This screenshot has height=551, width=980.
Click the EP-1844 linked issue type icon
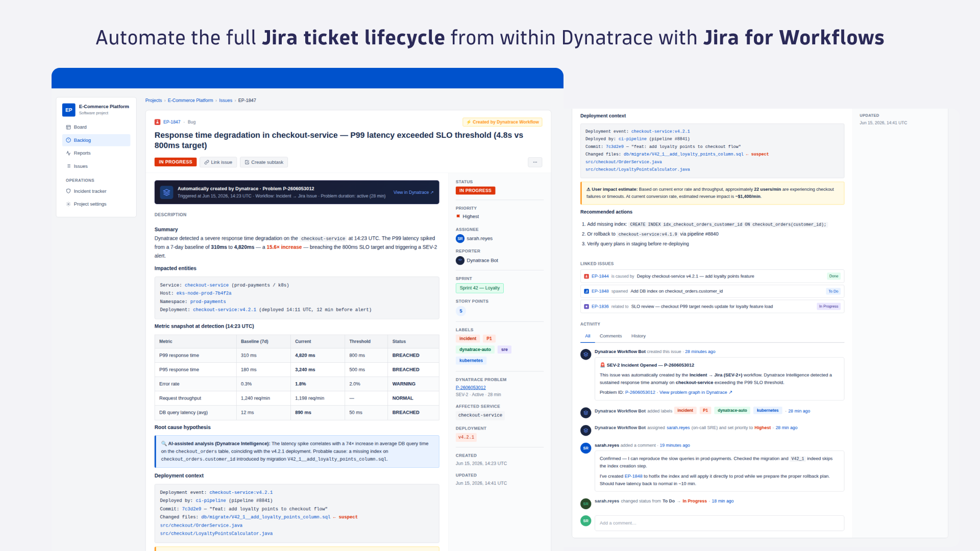click(586, 277)
